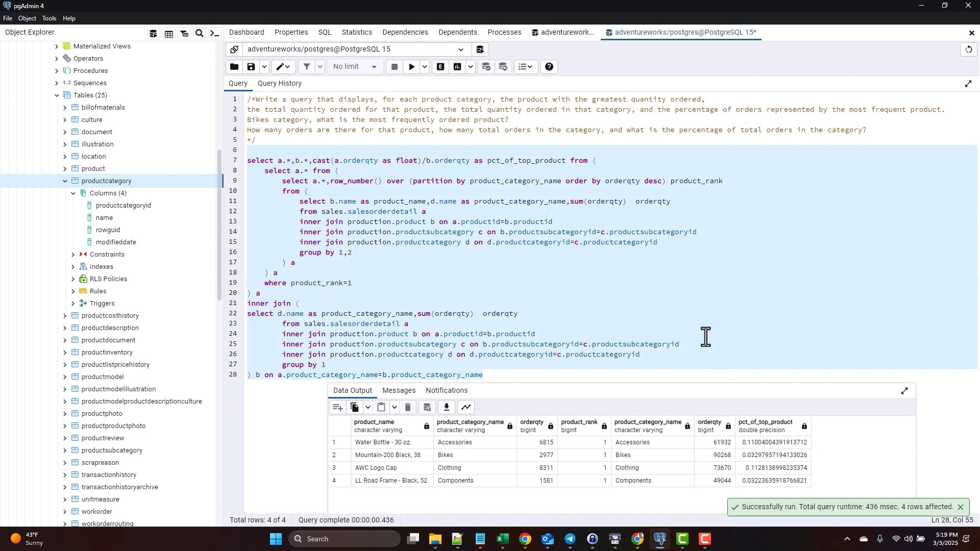Click Add row icon in Data Output

point(337,407)
